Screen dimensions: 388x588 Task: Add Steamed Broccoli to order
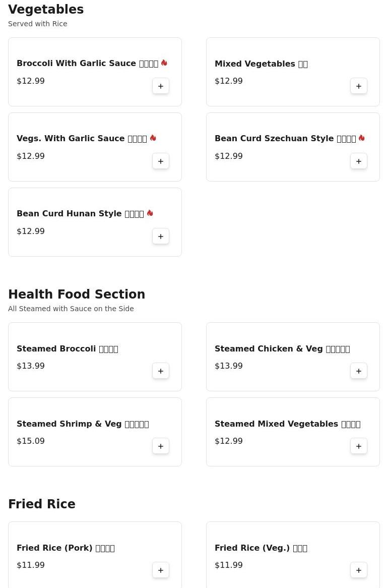161,371
